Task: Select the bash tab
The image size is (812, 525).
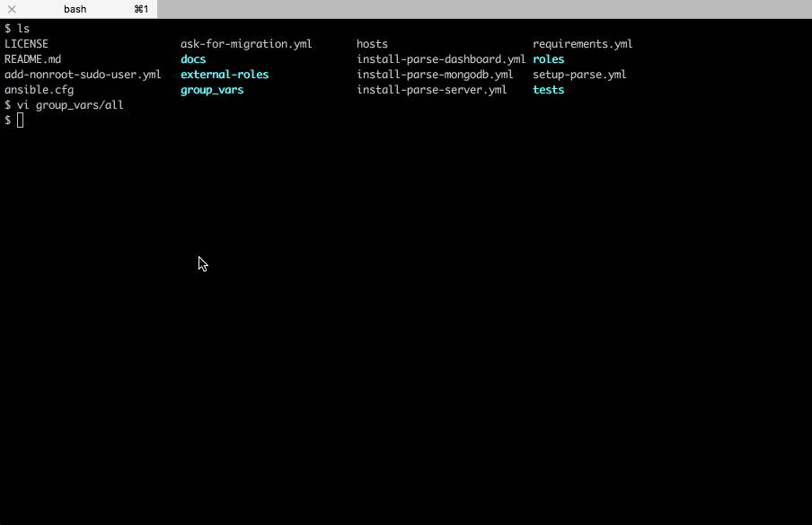Action: point(75,9)
